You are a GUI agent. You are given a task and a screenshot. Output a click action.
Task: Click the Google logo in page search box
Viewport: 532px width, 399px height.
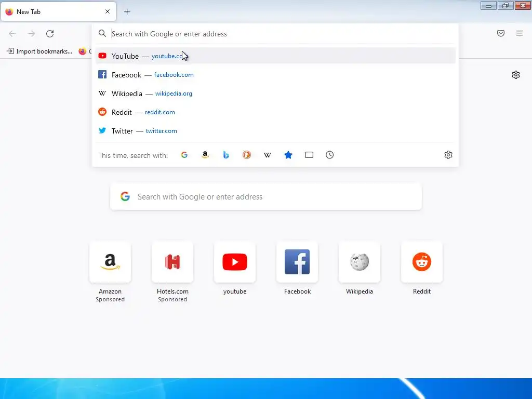pyautogui.click(x=125, y=196)
